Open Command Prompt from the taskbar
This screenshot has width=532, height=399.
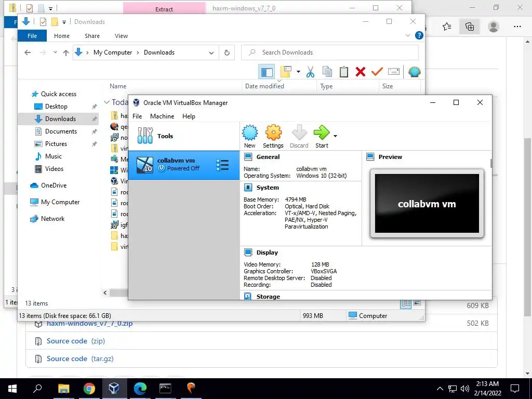(165, 389)
